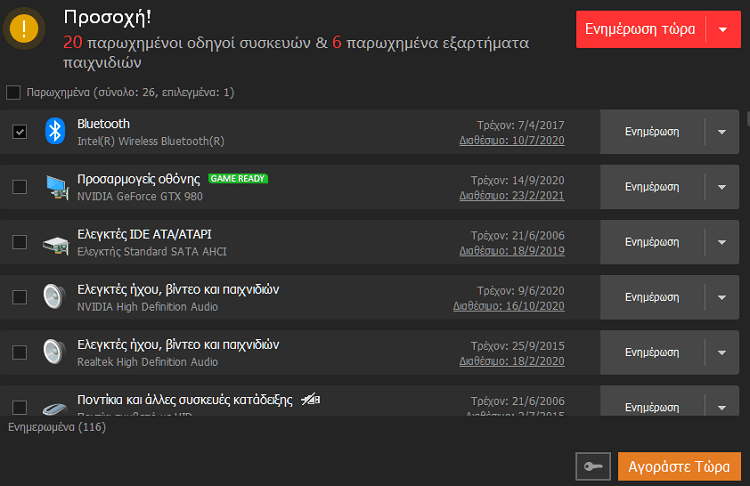Open the SATA AHCI update dropdown arrow
The image size is (750, 486).
[722, 243]
